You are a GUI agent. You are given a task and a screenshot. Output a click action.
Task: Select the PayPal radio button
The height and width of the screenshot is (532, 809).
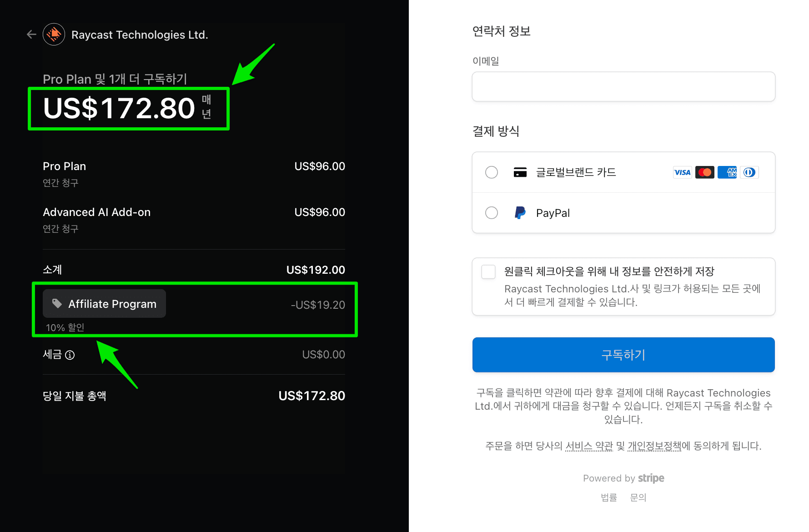pyautogui.click(x=492, y=213)
